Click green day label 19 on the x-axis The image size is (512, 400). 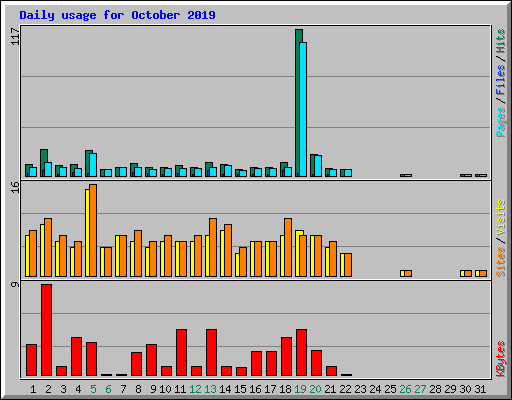click(300, 389)
